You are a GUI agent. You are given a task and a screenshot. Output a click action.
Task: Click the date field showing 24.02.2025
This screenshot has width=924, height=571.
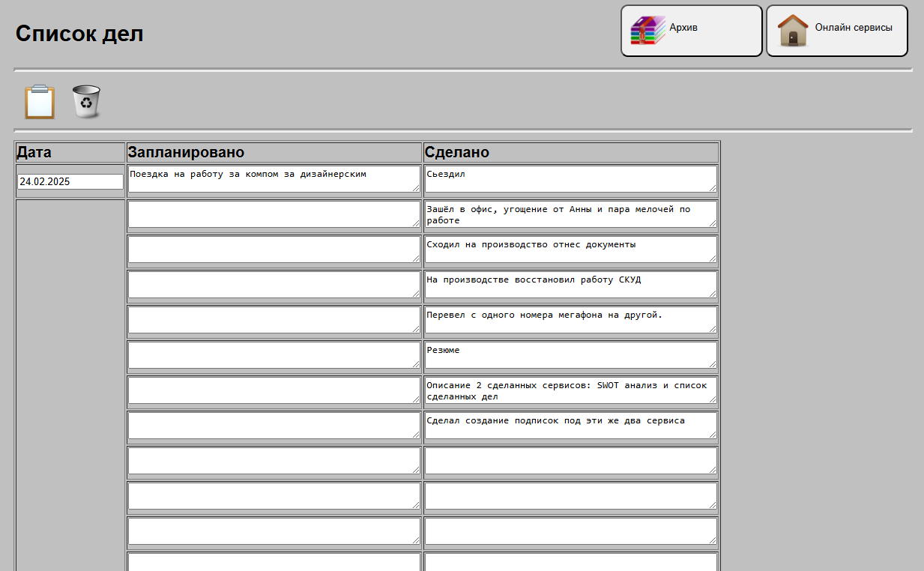(70, 181)
